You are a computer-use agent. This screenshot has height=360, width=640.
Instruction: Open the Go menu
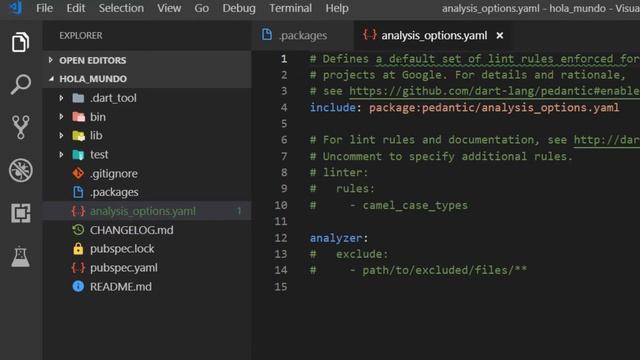201,8
